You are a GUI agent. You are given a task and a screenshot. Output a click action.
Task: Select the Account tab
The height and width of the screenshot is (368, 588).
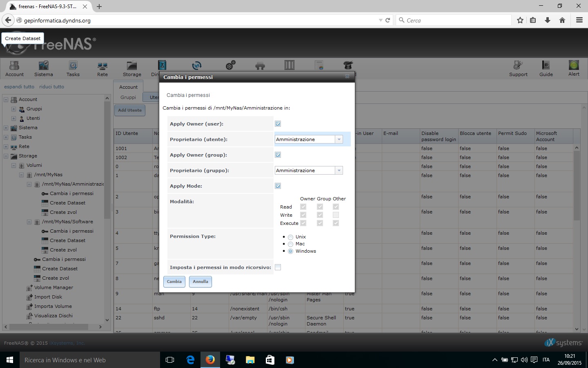click(128, 87)
